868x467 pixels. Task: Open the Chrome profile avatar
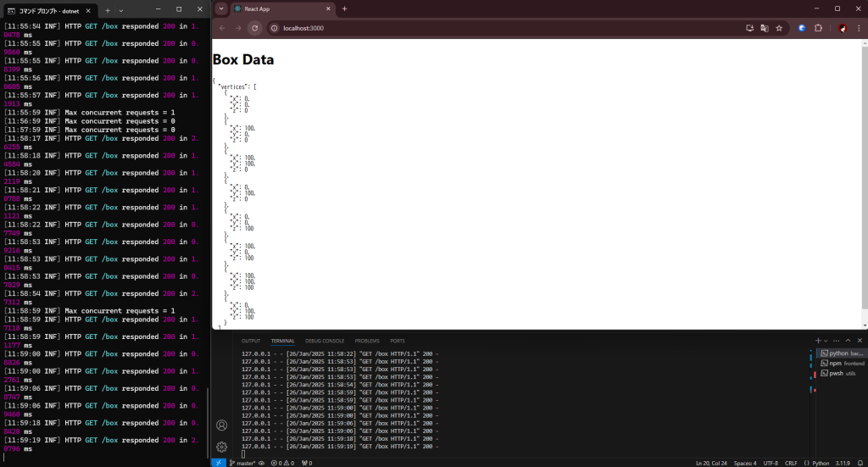tap(842, 28)
